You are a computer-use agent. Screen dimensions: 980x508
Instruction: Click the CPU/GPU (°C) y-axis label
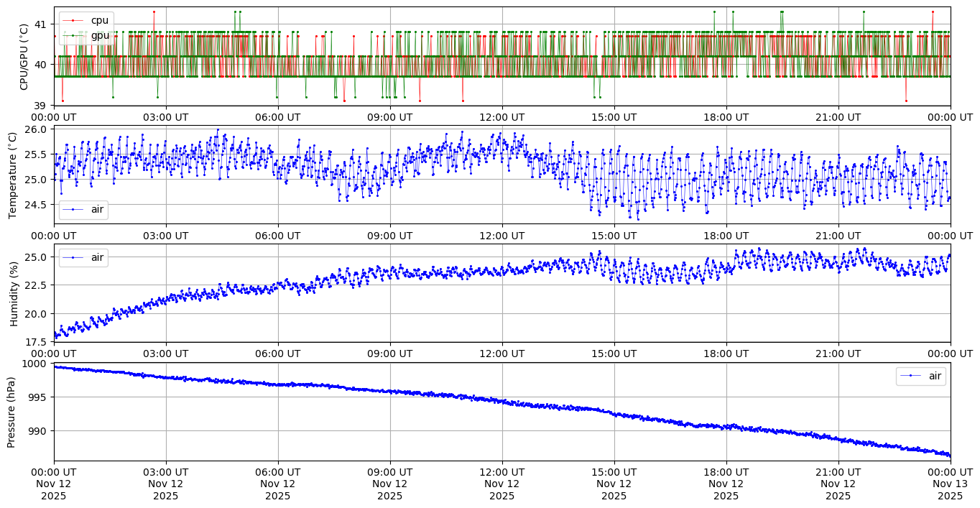tap(24, 57)
